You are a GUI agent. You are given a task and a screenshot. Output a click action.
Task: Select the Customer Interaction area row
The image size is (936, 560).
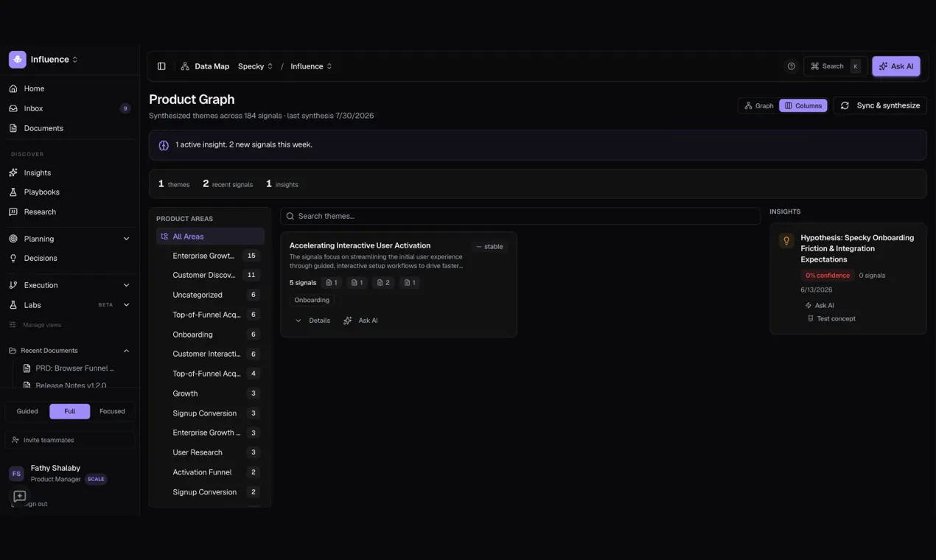pyautogui.click(x=210, y=354)
